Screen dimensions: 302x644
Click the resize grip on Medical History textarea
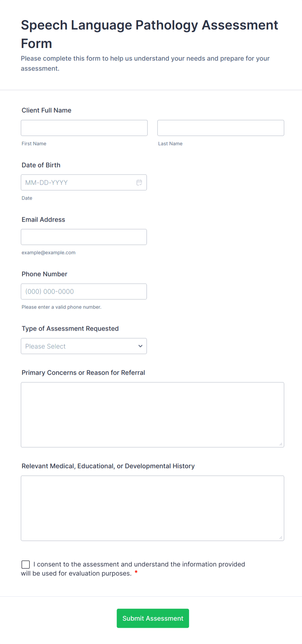(281, 538)
